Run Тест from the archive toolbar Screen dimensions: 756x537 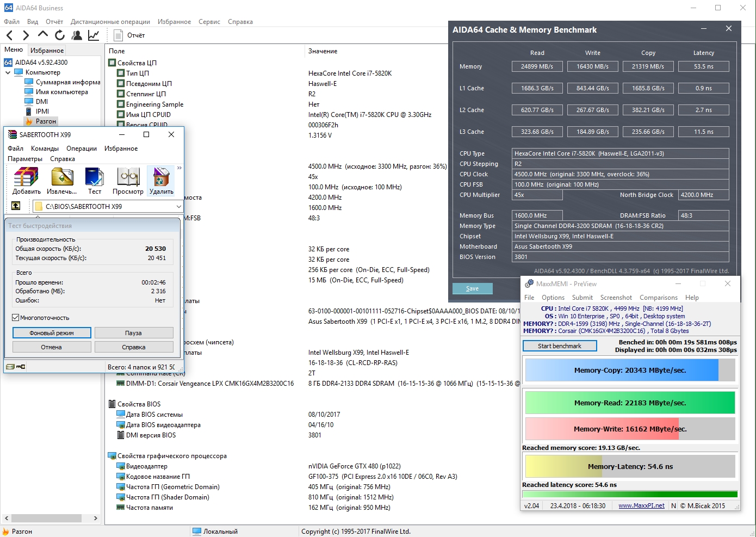pyautogui.click(x=95, y=181)
